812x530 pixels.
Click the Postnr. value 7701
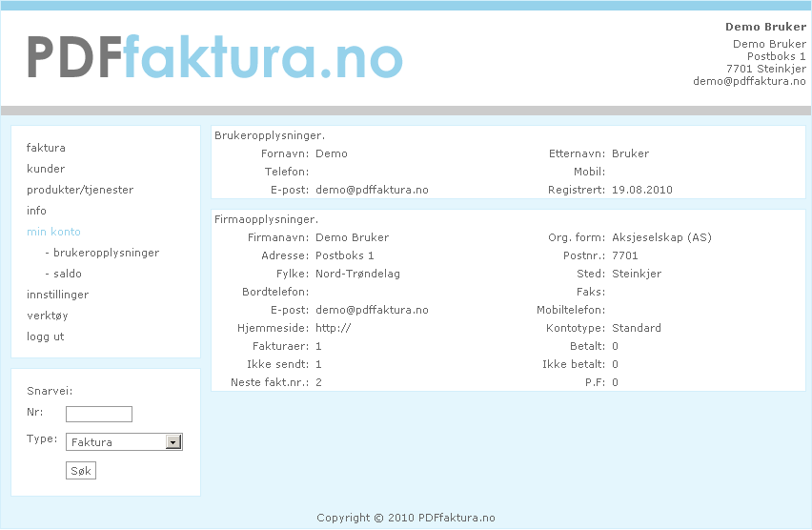(625, 255)
